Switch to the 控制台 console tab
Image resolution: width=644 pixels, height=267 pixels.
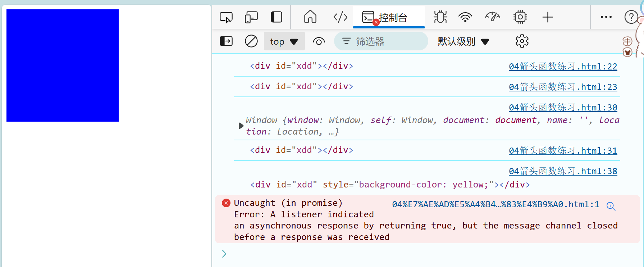click(389, 17)
